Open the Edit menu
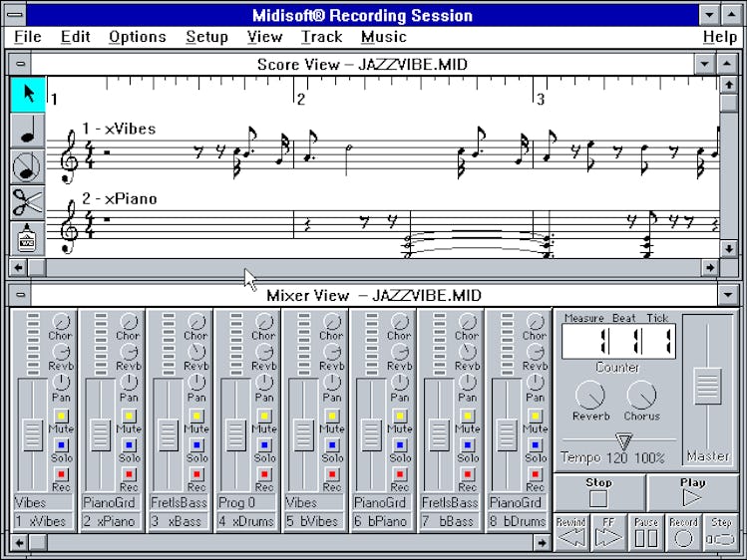This screenshot has width=747, height=560. [75, 37]
